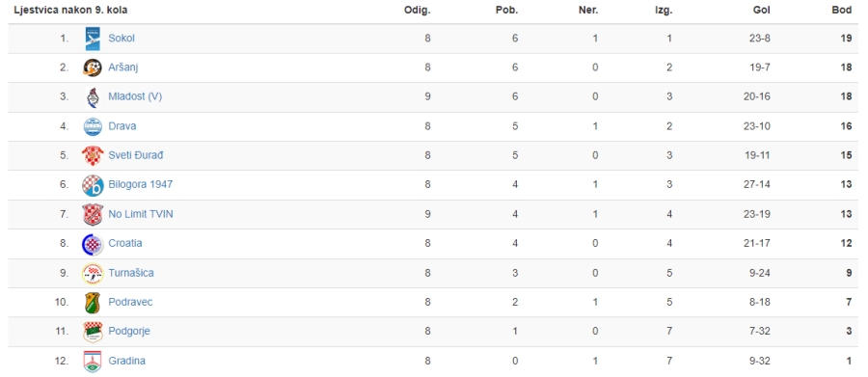The height and width of the screenshot is (377, 868).
Task: Click the Bod column header
Action: (842, 11)
